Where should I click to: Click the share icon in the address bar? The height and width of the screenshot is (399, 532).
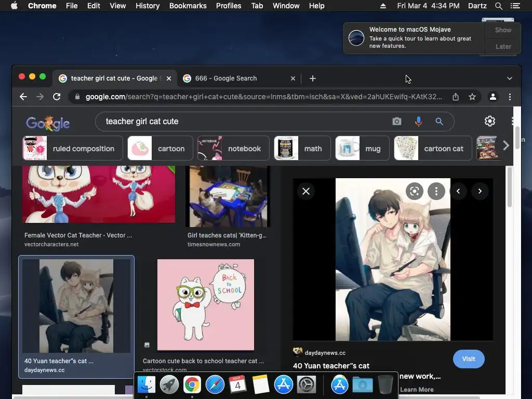456,97
